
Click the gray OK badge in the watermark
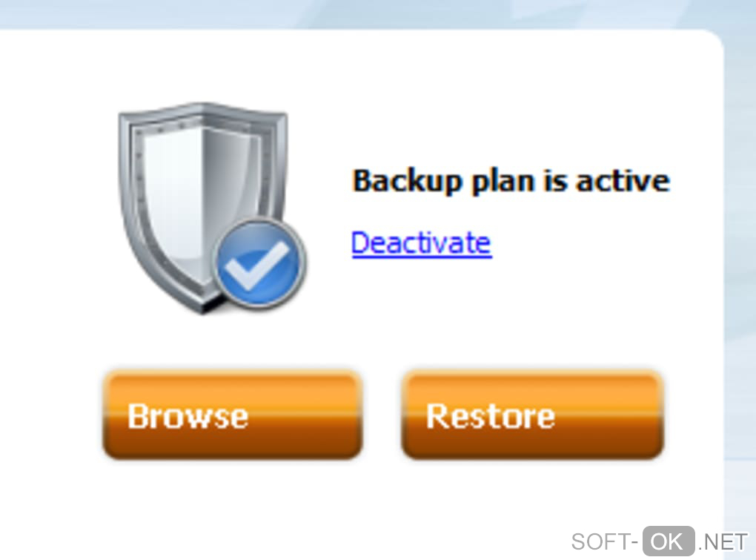point(669,541)
